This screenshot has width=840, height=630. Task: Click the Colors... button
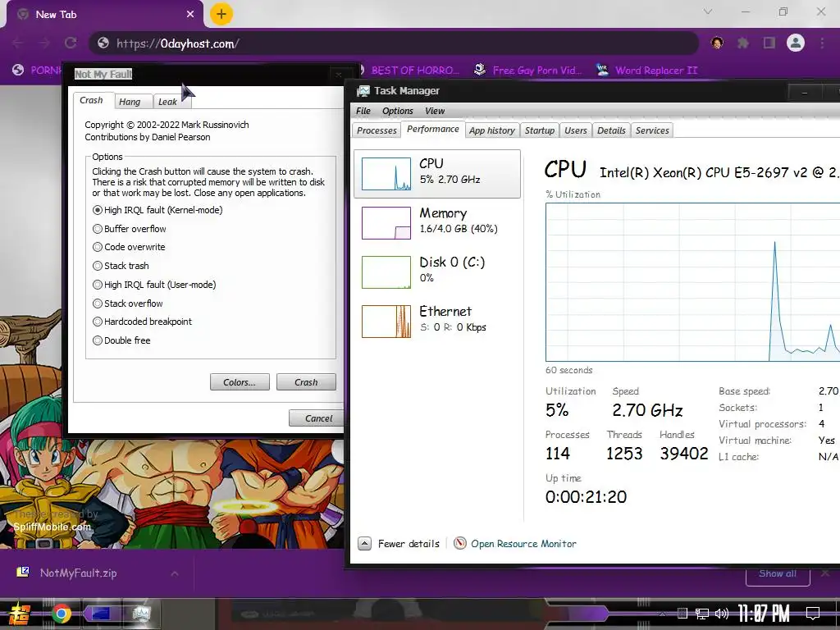[240, 382]
